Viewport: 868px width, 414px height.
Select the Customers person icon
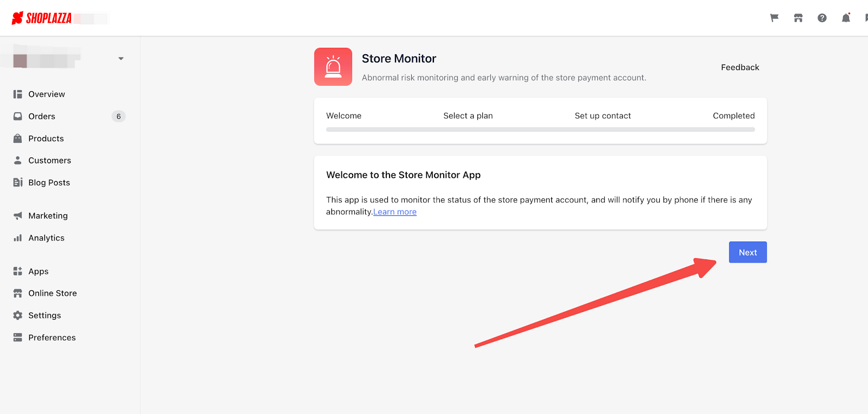pyautogui.click(x=18, y=161)
